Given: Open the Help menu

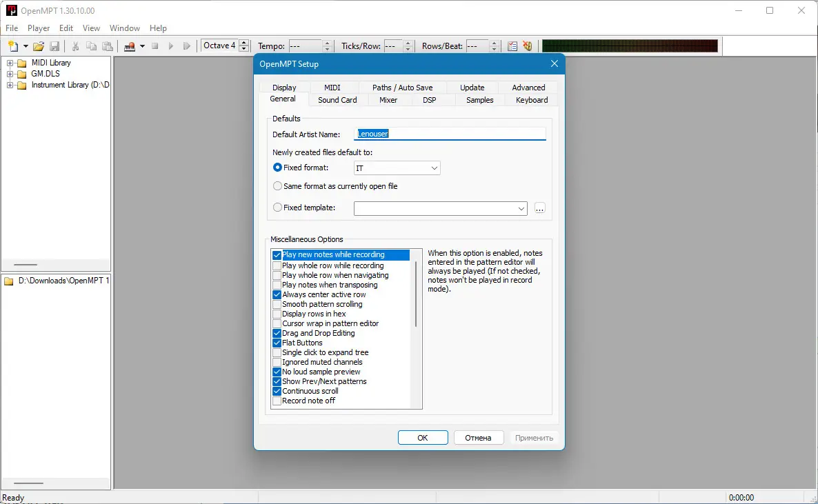Looking at the screenshot, I should [x=158, y=28].
